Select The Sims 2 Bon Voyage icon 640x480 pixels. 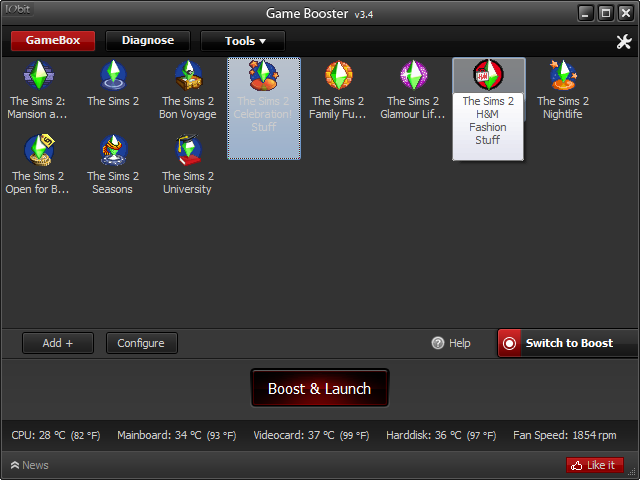click(187, 77)
